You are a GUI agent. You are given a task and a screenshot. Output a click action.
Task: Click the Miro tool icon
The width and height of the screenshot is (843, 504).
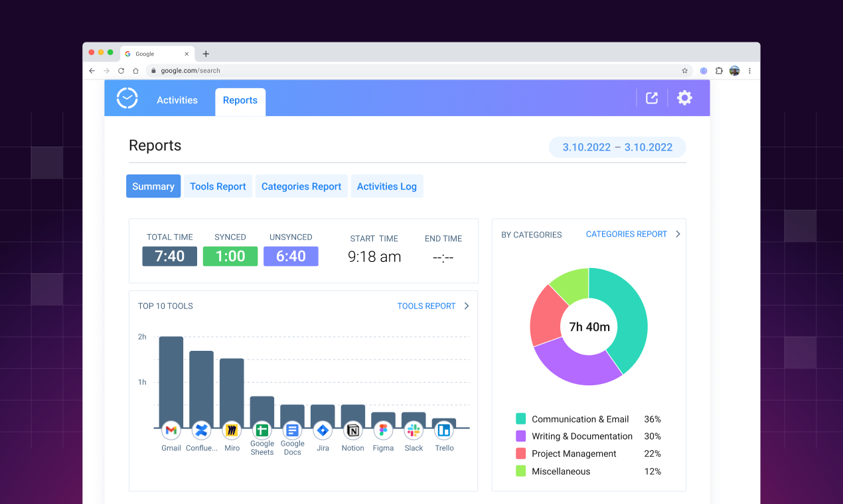pos(232,430)
